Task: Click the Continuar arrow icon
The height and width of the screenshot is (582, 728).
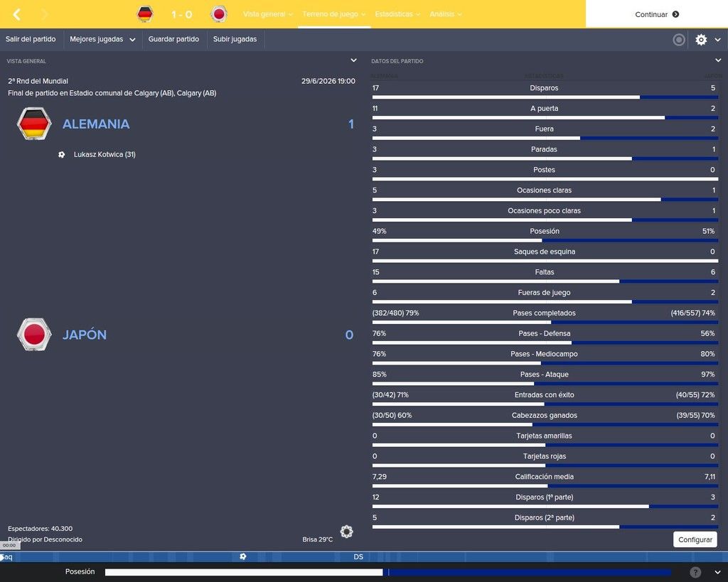Action: pos(675,14)
